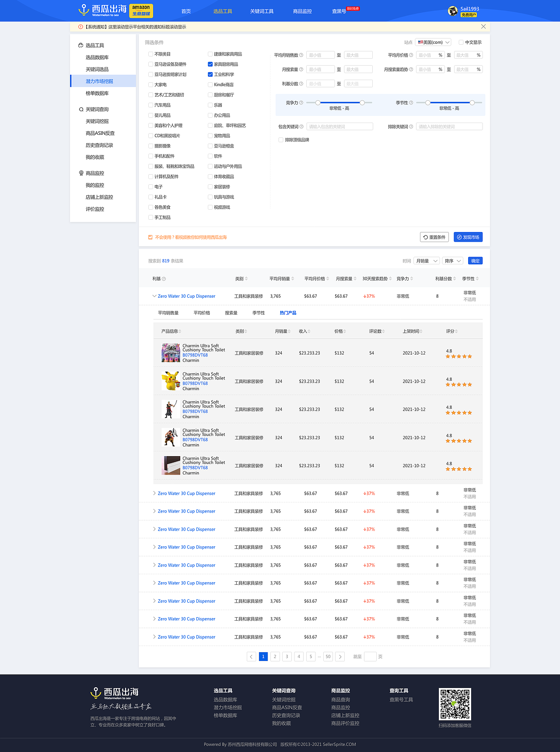The height and width of the screenshot is (752, 560).
Task: Click the 发现市场 button
Action: 468,237
